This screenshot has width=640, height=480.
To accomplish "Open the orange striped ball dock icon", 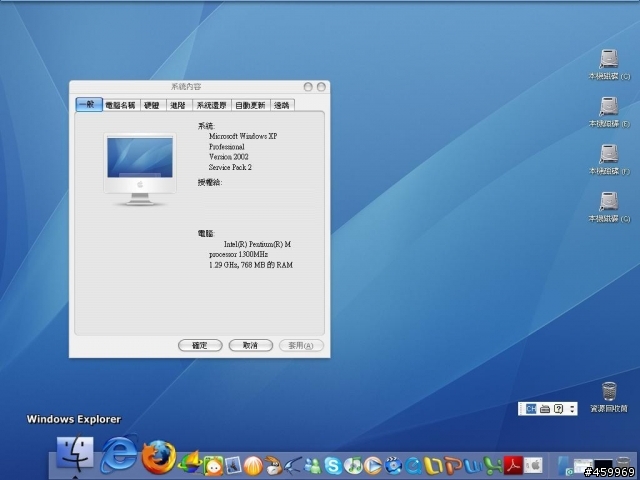I will (x=253, y=466).
